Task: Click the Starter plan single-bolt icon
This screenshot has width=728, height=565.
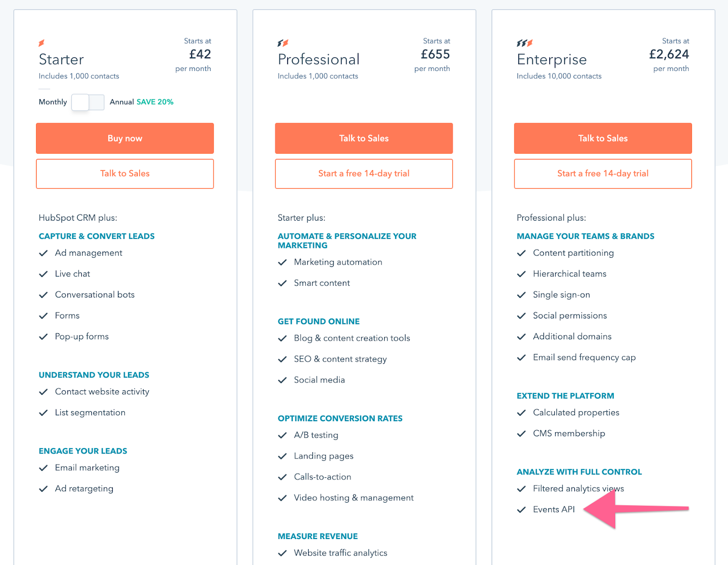Action: (x=41, y=43)
